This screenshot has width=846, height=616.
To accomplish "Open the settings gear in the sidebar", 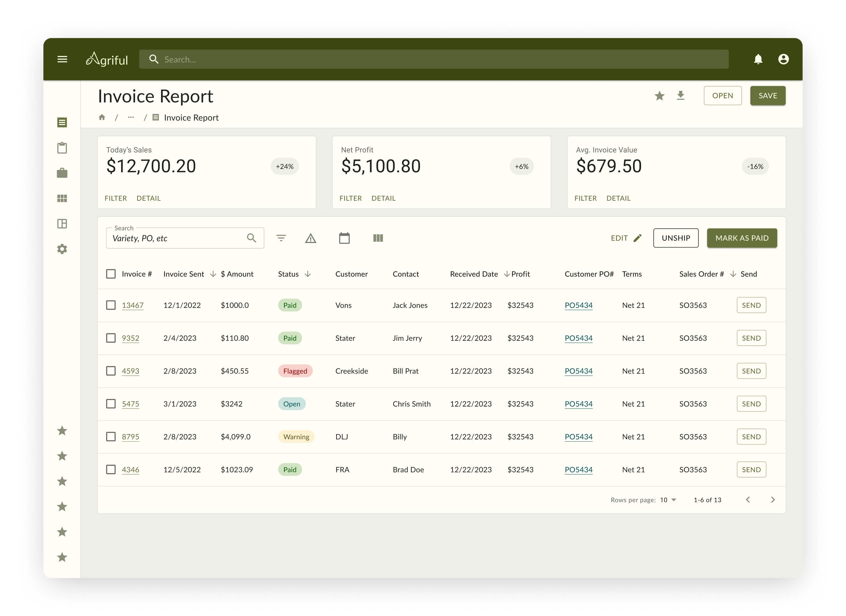I will 62,249.
